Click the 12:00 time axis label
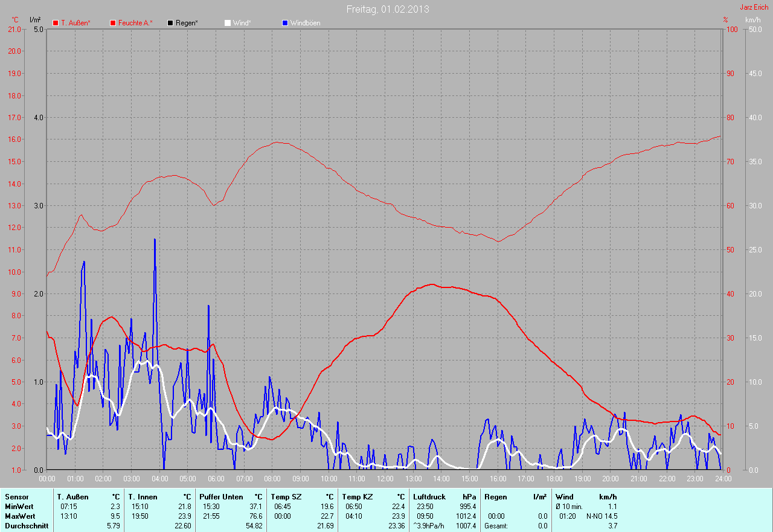The height and width of the screenshot is (532, 773). tap(385, 478)
